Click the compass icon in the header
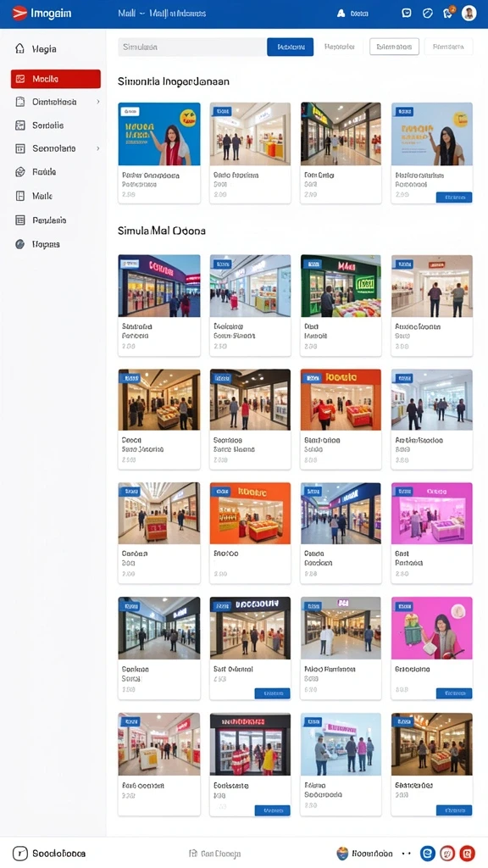The image size is (488, 868). (x=427, y=14)
